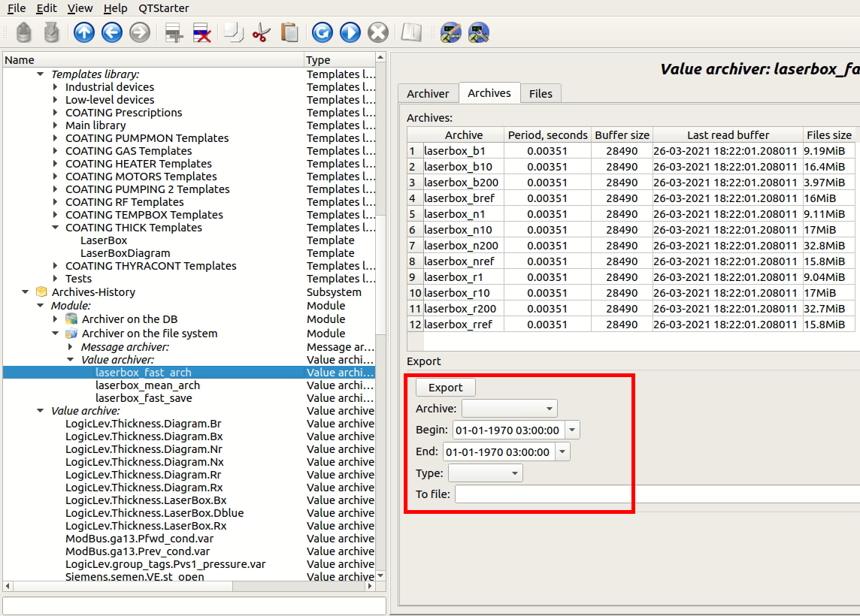
Task: Collapse the COATING THICK Templates node
Action: coord(56,228)
